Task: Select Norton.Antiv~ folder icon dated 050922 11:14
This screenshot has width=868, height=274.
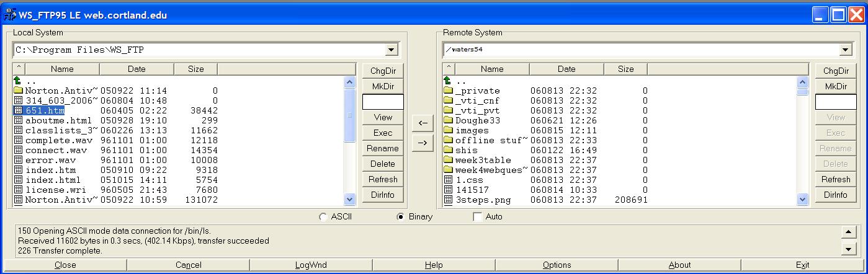Action: pos(18,91)
